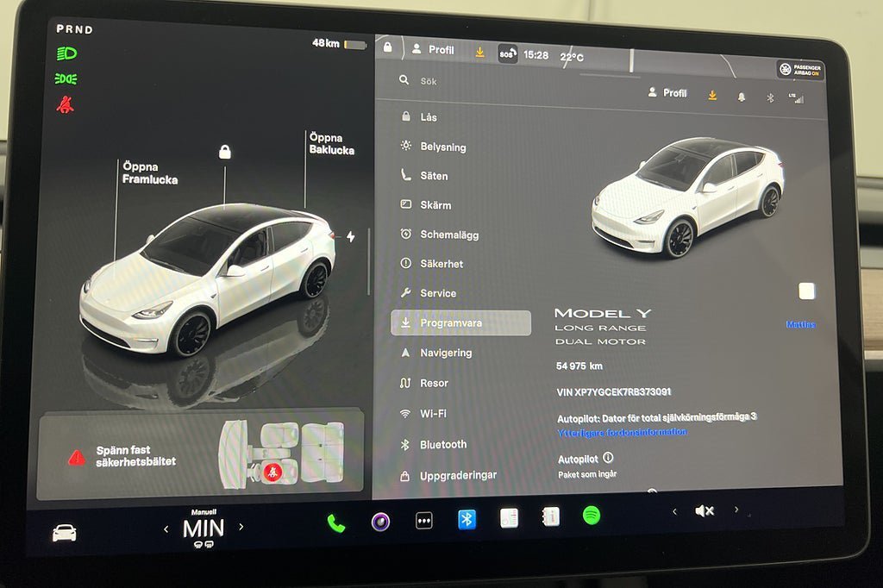Tap the SOS icon in status bar
Screen dimensions: 883x588
pyautogui.click(x=507, y=54)
